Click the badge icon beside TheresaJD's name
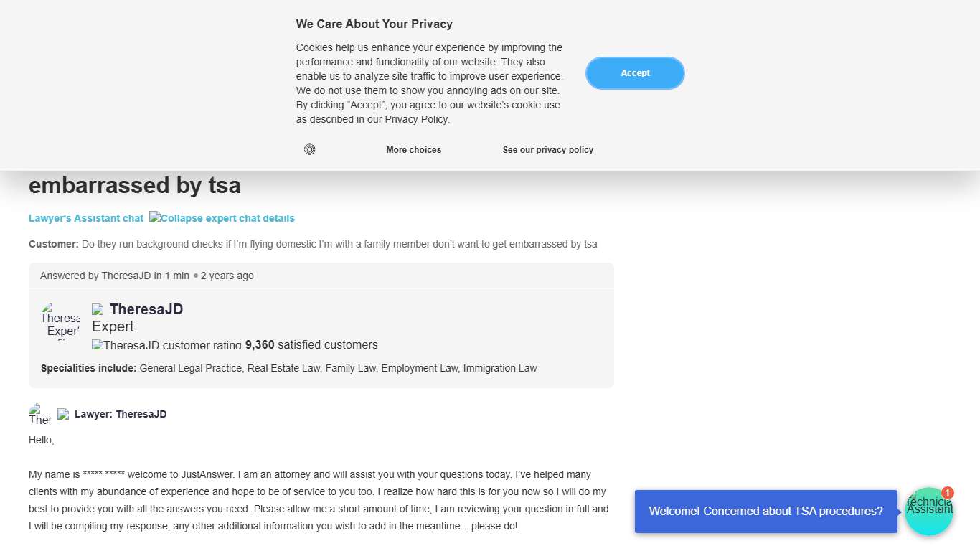Image resolution: width=980 pixels, height=551 pixels. pyautogui.click(x=98, y=309)
